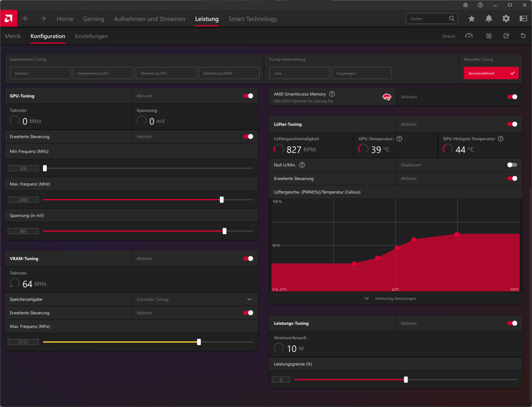The image size is (532, 407).
Task: Switch to the Gaming tab
Action: (x=93, y=19)
